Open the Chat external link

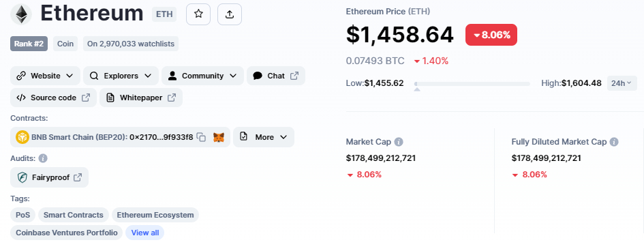(x=276, y=76)
